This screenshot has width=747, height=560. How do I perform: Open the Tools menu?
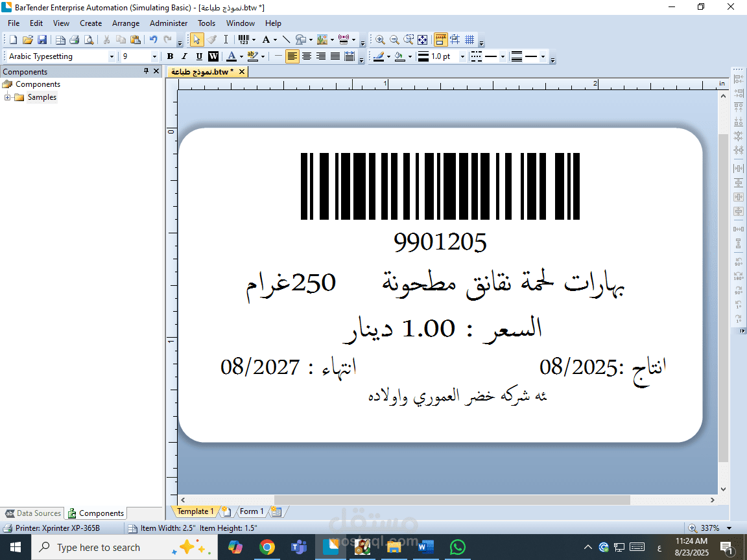[x=206, y=23]
